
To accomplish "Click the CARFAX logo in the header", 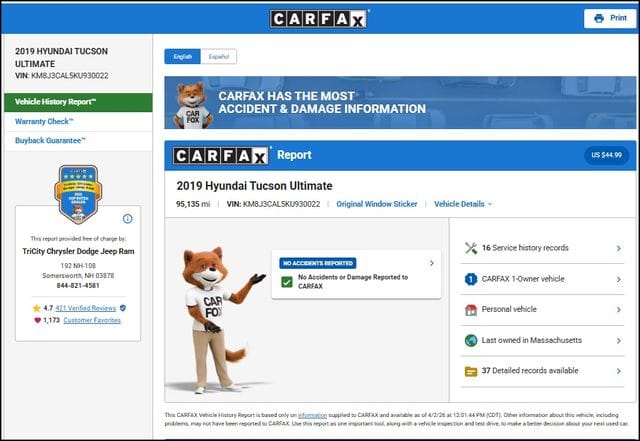I will pyautogui.click(x=319, y=18).
